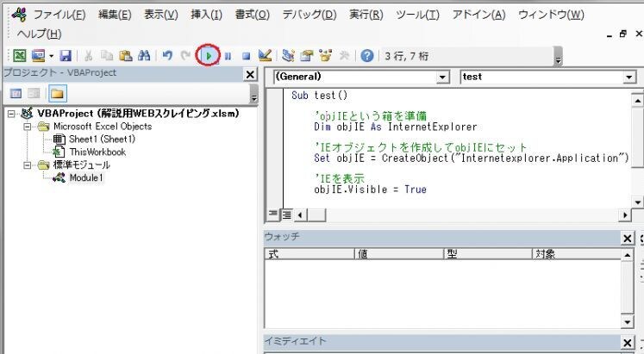The height and width of the screenshot is (354, 644).
Task: Open the 表示(V) menu
Action: (x=161, y=15)
